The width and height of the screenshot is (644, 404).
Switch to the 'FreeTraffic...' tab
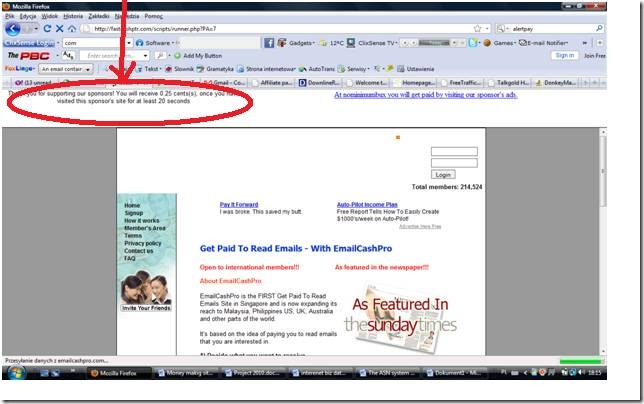[461, 83]
